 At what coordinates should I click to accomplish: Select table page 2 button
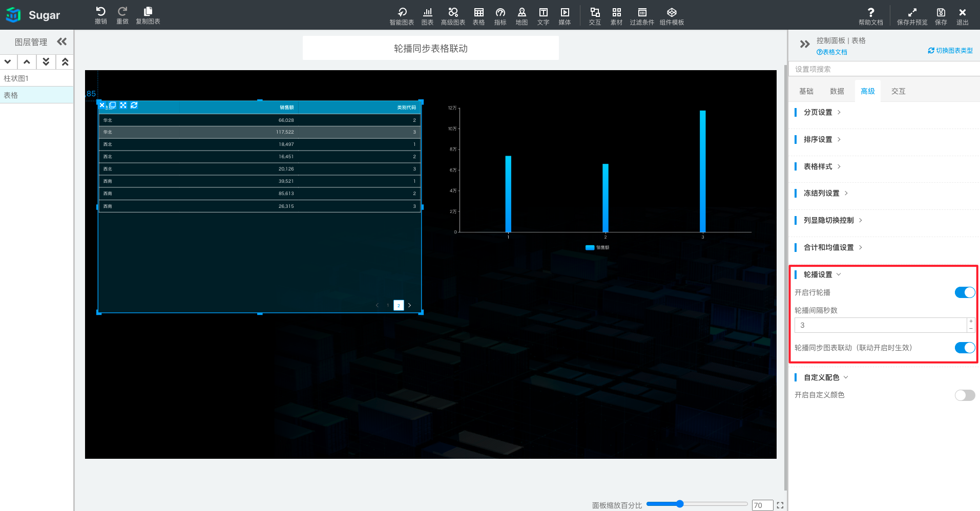[399, 305]
